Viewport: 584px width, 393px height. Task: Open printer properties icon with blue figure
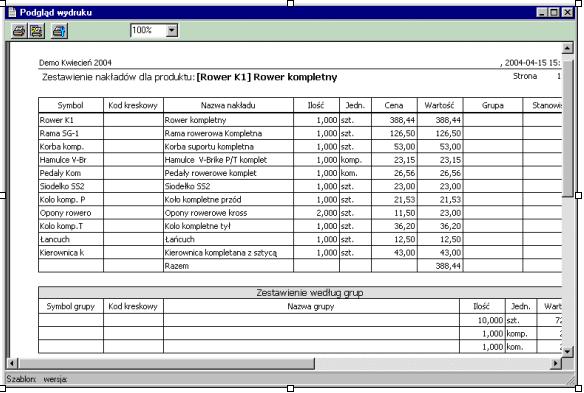(x=59, y=31)
